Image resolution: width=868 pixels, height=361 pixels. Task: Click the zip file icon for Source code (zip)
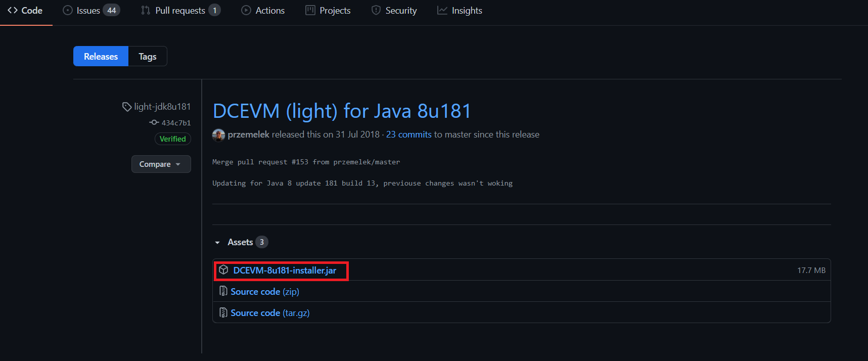pyautogui.click(x=223, y=291)
